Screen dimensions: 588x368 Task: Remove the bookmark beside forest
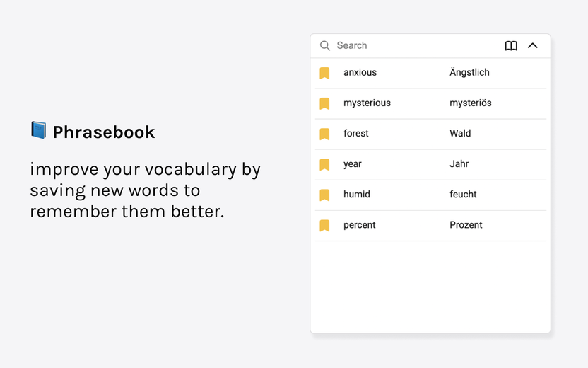tap(324, 134)
